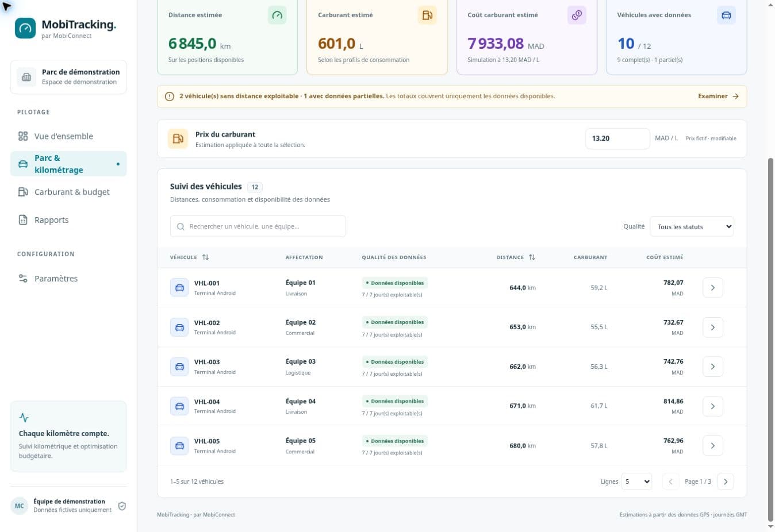Sort by Véhicule column arrows

(x=205, y=257)
